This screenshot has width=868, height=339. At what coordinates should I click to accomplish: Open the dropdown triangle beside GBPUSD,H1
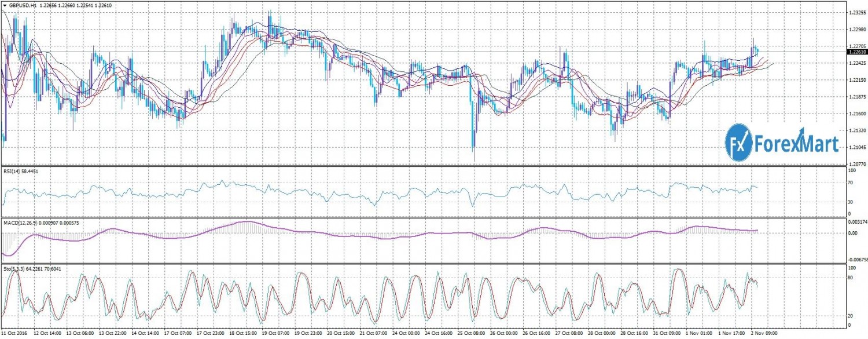coord(5,5)
